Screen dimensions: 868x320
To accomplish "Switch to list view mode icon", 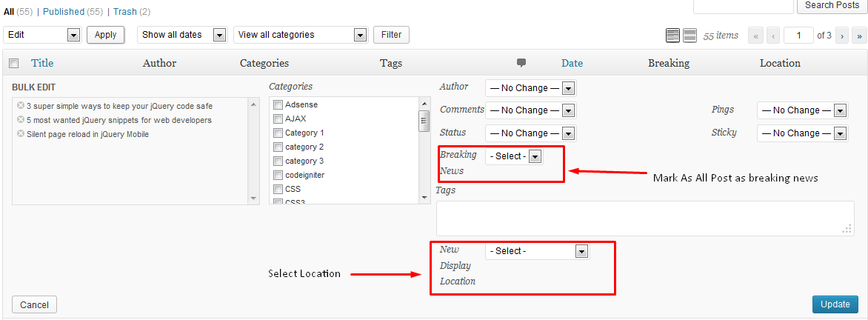I will 672,36.
